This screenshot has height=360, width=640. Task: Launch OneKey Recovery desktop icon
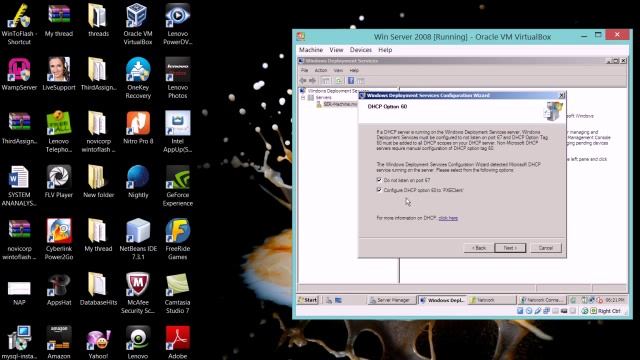coord(138,78)
